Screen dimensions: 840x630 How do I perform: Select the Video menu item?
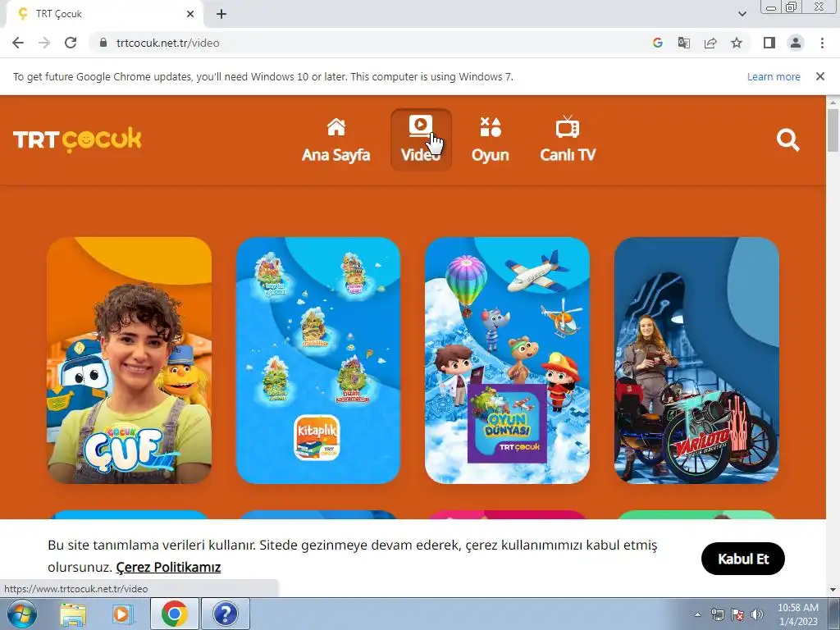(x=421, y=139)
